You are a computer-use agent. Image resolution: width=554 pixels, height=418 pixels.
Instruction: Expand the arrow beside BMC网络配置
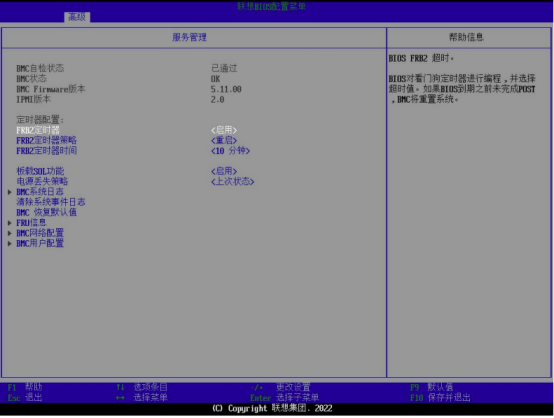click(x=10, y=233)
